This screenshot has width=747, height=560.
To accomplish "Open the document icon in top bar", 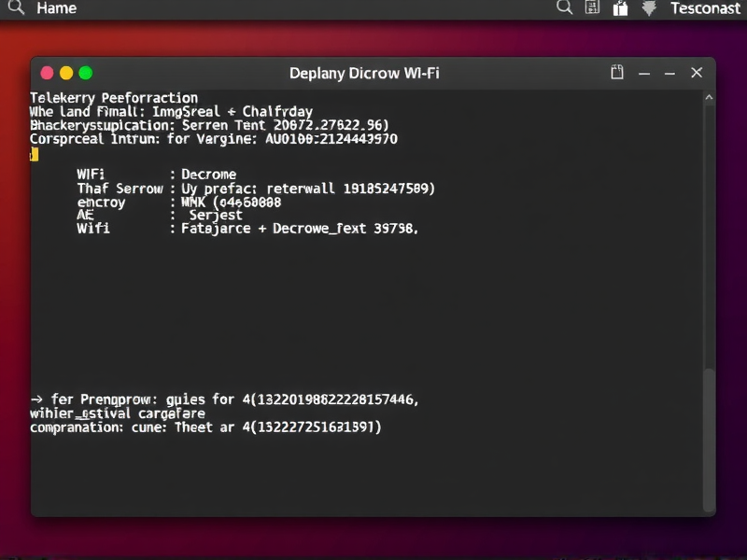I will [592, 8].
